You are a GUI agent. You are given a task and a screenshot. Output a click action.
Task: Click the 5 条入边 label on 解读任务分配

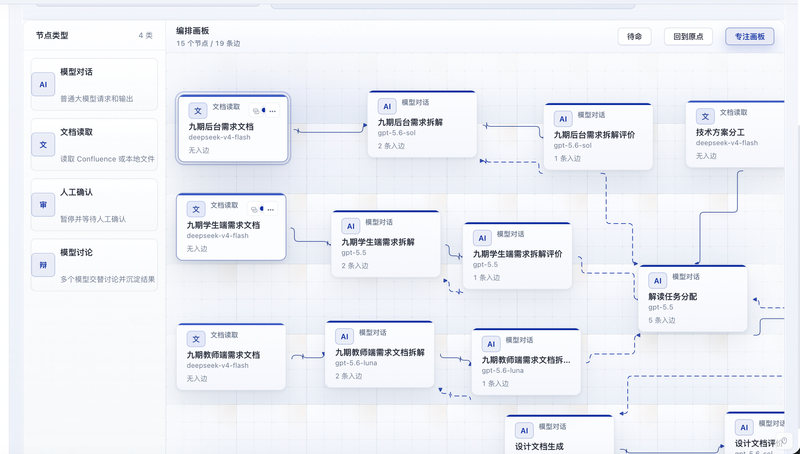tap(662, 320)
